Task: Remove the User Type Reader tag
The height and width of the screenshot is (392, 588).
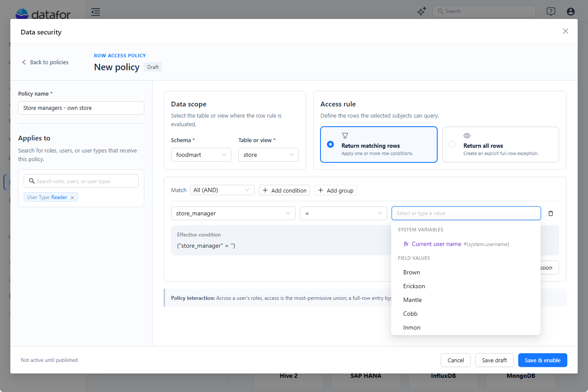Action: tap(72, 198)
